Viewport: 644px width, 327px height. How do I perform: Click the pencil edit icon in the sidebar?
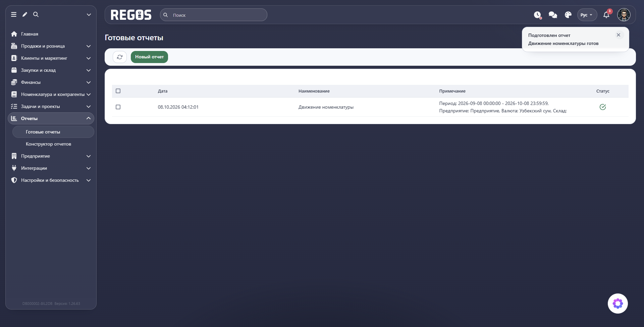25,14
